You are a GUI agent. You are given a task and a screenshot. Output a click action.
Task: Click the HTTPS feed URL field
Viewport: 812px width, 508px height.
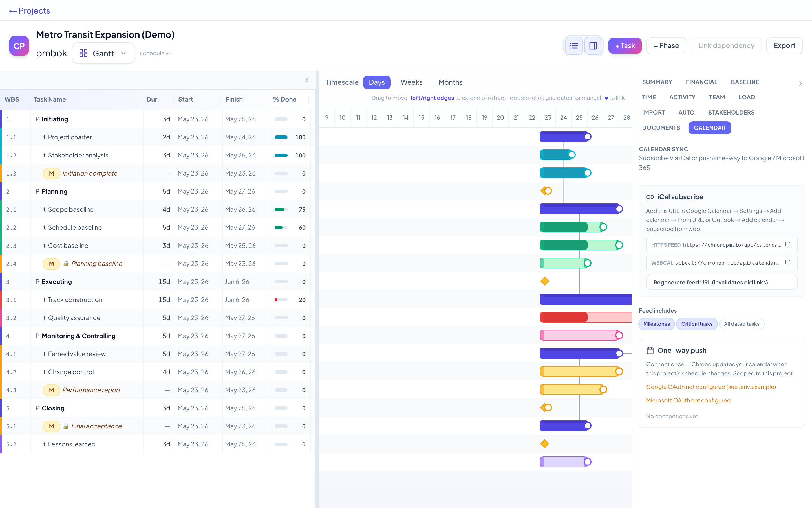pos(722,245)
